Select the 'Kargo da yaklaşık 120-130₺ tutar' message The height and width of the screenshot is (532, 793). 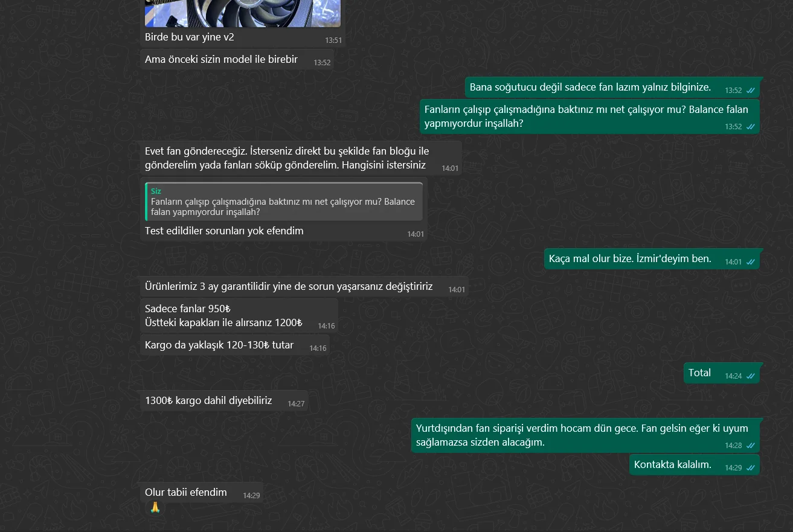coord(234,345)
